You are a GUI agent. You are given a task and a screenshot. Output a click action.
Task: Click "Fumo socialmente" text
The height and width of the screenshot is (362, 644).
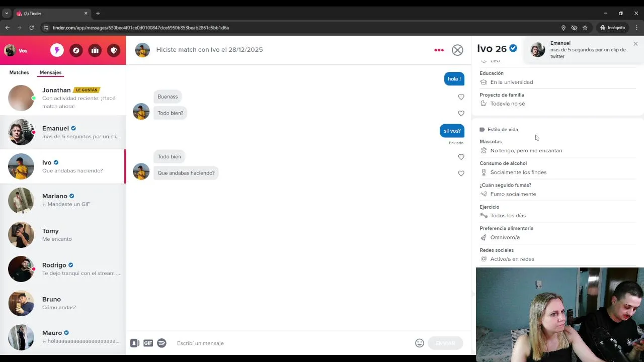coord(513,194)
